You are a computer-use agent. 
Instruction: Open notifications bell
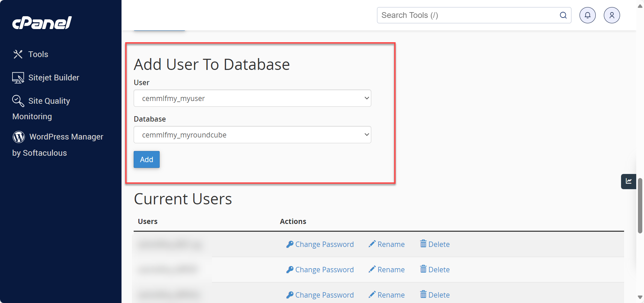coord(588,15)
